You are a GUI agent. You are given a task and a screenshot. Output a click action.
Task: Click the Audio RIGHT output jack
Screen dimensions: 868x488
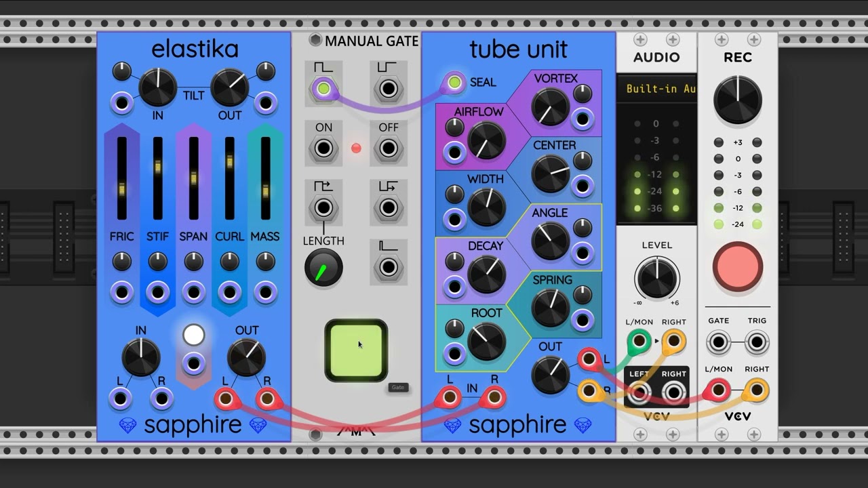[673, 392]
